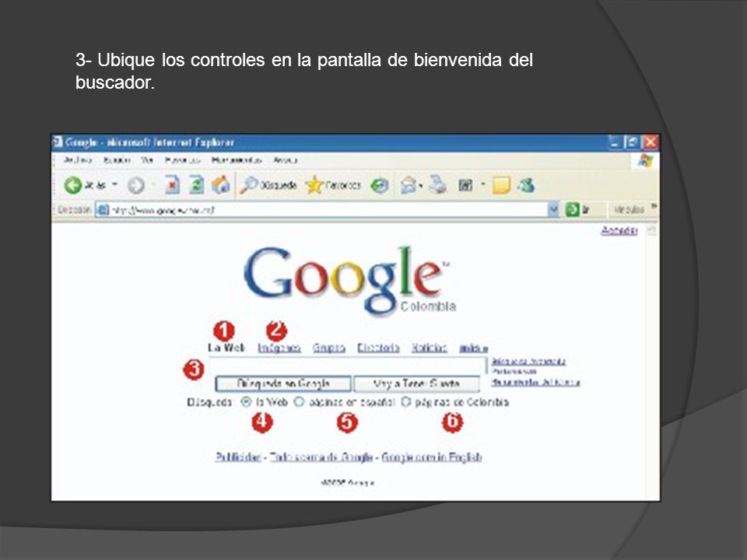
Task: Switch to the Noticias tab
Action: [430, 348]
